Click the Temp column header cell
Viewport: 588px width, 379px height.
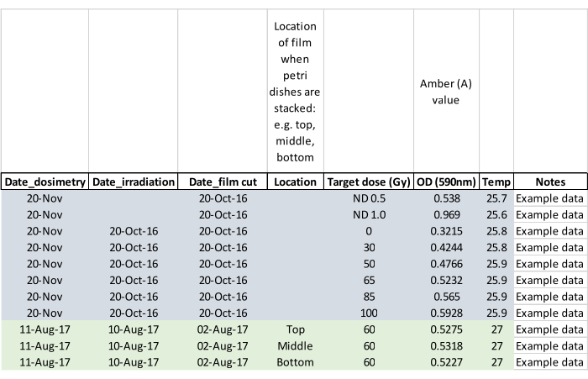[x=496, y=182]
